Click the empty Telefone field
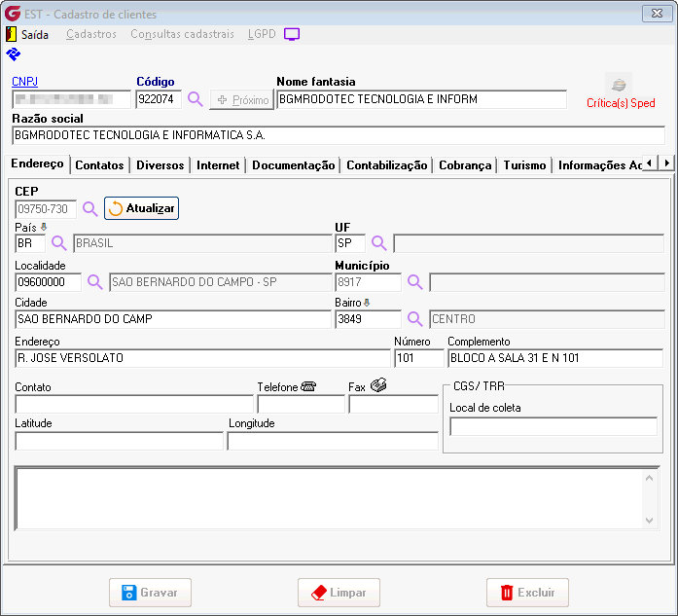Viewport: 678px width, 616px height. [301, 404]
